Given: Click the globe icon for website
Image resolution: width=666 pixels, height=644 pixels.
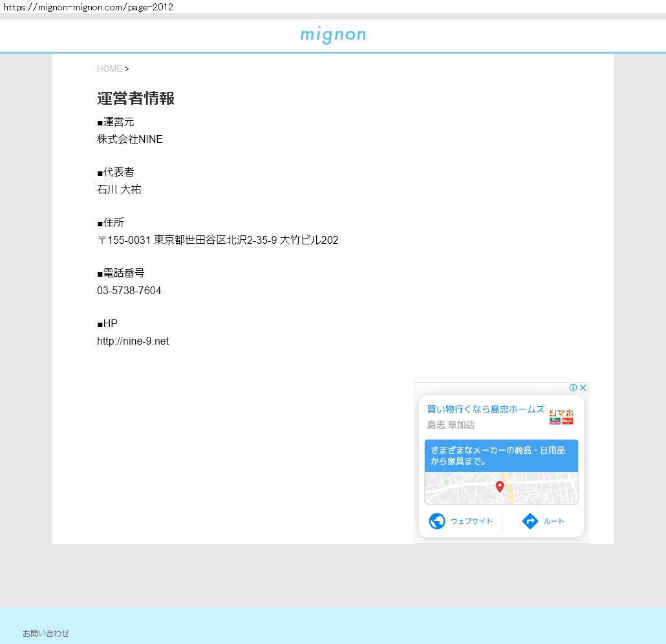Looking at the screenshot, I should pyautogui.click(x=437, y=521).
